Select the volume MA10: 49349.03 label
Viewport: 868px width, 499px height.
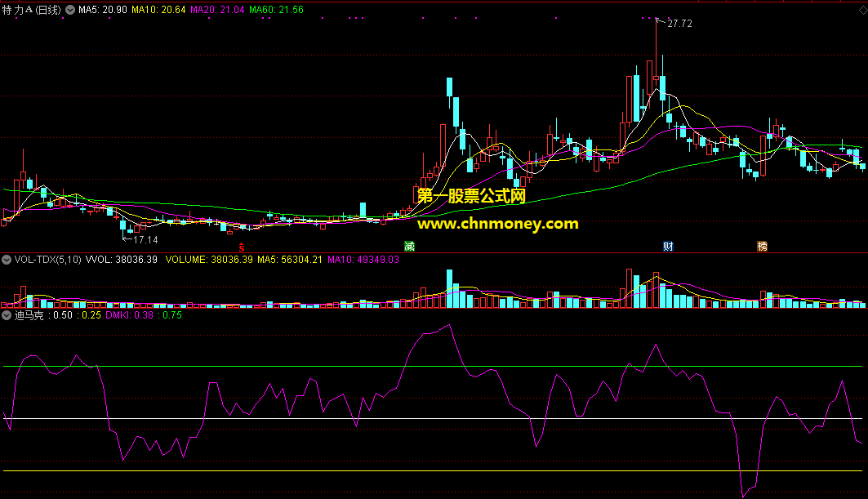pyautogui.click(x=363, y=259)
